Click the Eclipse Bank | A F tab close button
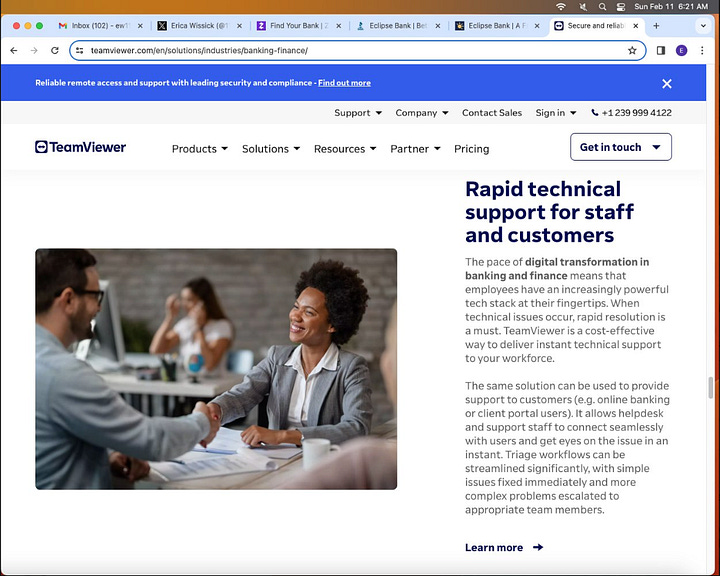The width and height of the screenshot is (720, 576). click(x=537, y=26)
